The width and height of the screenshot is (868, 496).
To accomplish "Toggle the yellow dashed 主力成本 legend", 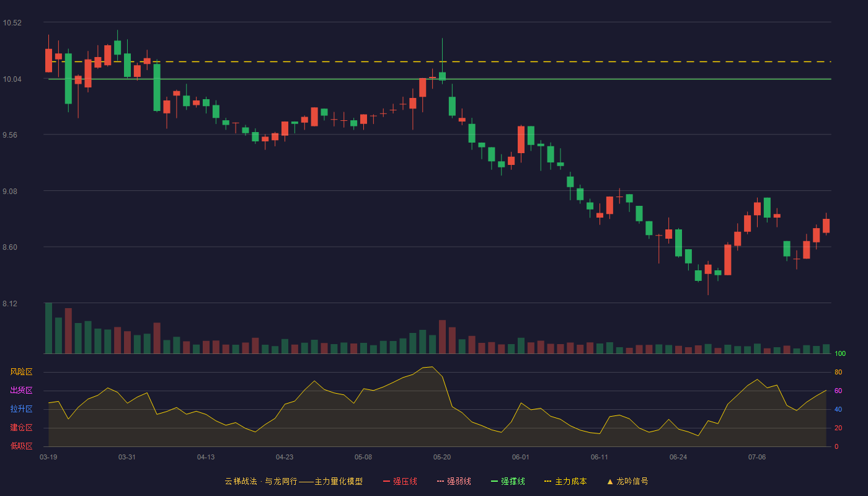I will click(x=565, y=481).
